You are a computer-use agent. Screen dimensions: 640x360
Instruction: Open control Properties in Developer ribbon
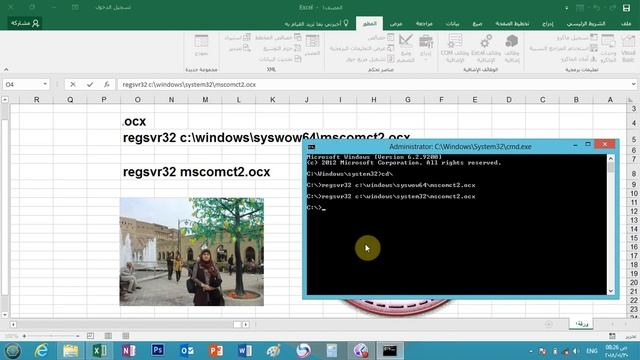[x=380, y=38]
